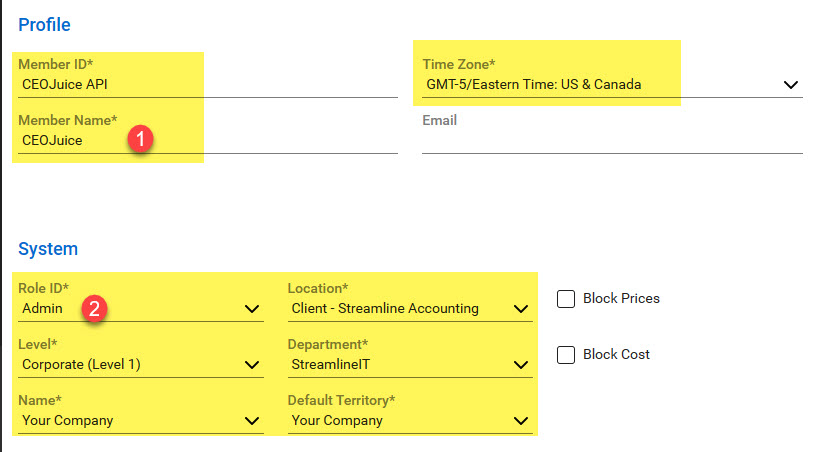Open the Time Zone dropdown
This screenshot has width=817, height=452.
click(612, 84)
